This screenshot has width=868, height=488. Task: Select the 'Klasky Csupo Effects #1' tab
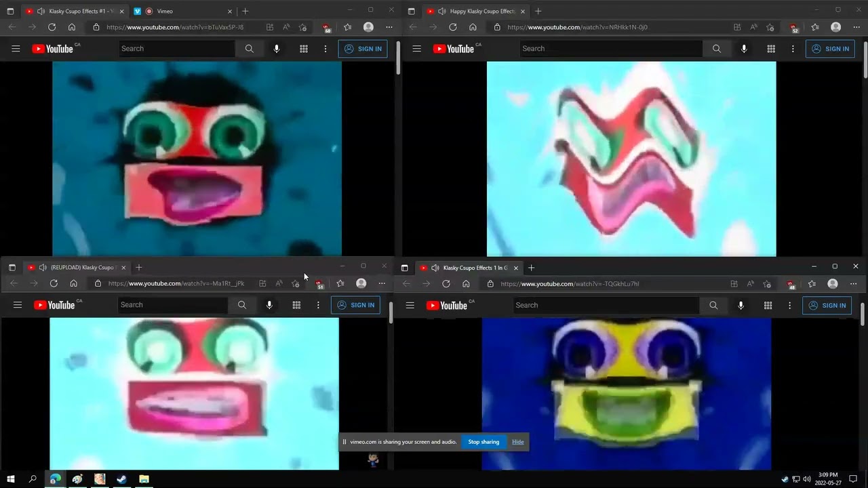pyautogui.click(x=80, y=11)
